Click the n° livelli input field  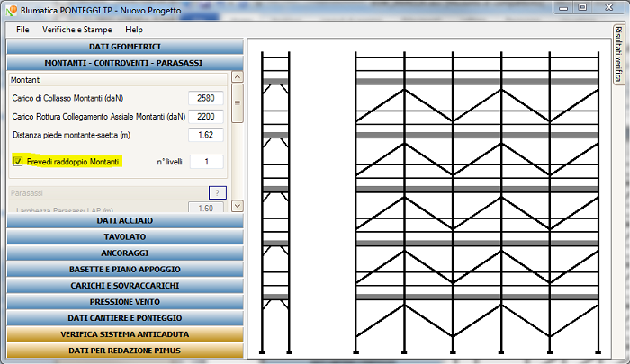click(206, 162)
